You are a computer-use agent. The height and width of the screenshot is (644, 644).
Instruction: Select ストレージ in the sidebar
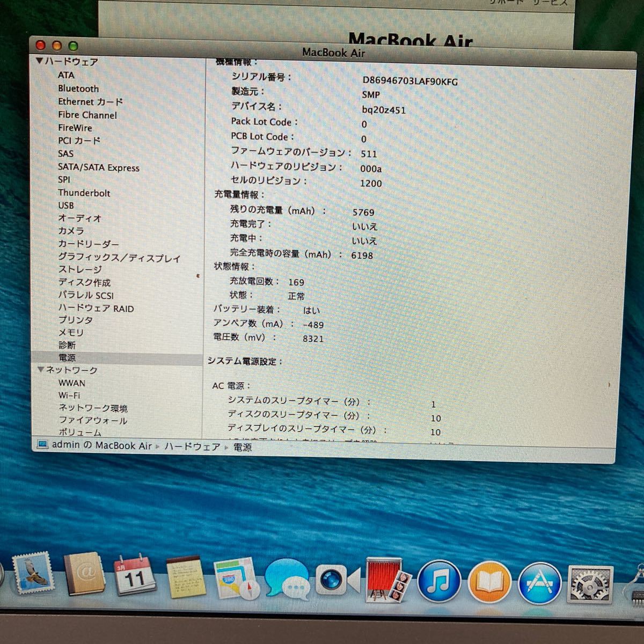pyautogui.click(x=79, y=269)
